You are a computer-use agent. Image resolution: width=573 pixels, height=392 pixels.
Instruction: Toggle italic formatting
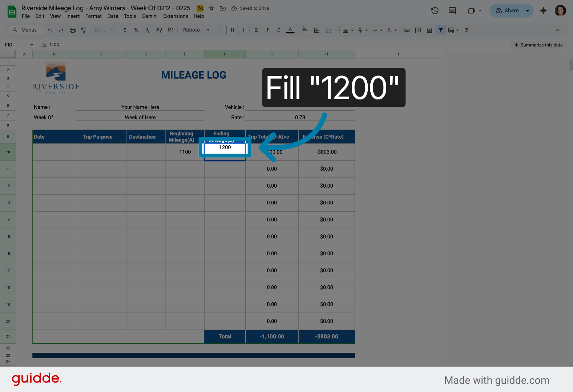tap(267, 30)
